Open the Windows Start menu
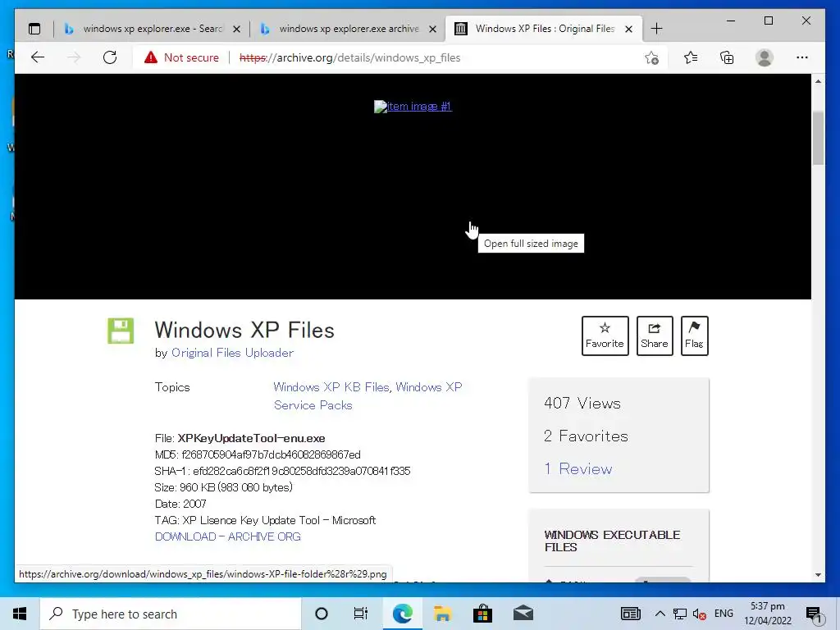 pos(20,614)
